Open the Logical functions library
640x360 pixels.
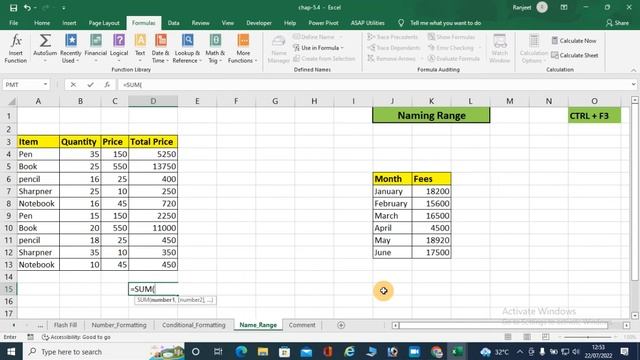119,48
